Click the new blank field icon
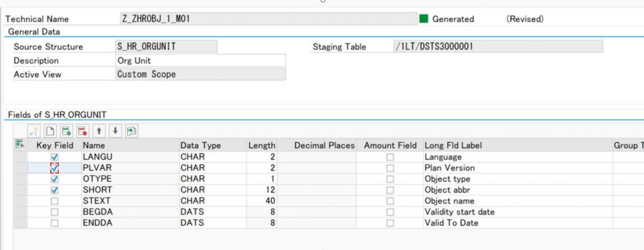Viewport: 644px width, 250px height. 50,131
